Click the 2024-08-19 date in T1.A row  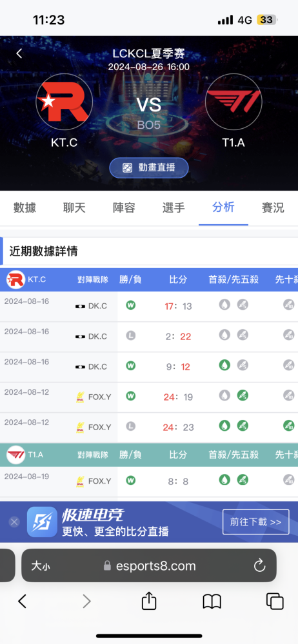coord(26,477)
